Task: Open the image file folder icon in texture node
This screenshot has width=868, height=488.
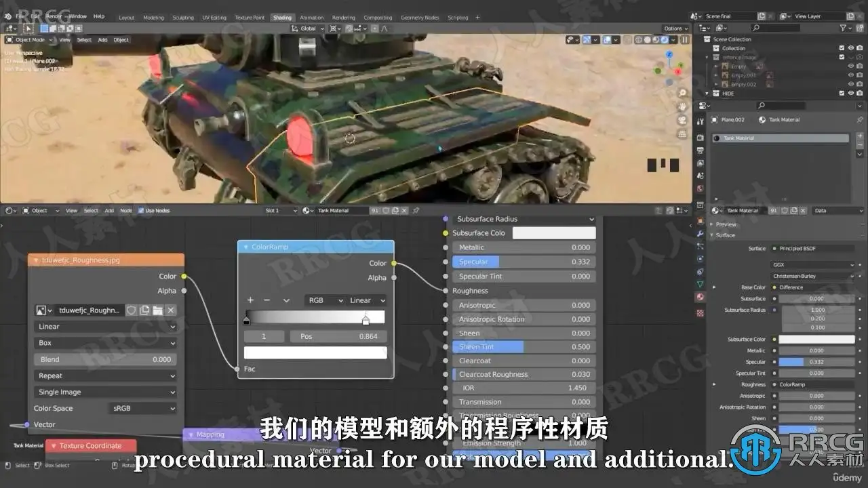Action: [157, 310]
